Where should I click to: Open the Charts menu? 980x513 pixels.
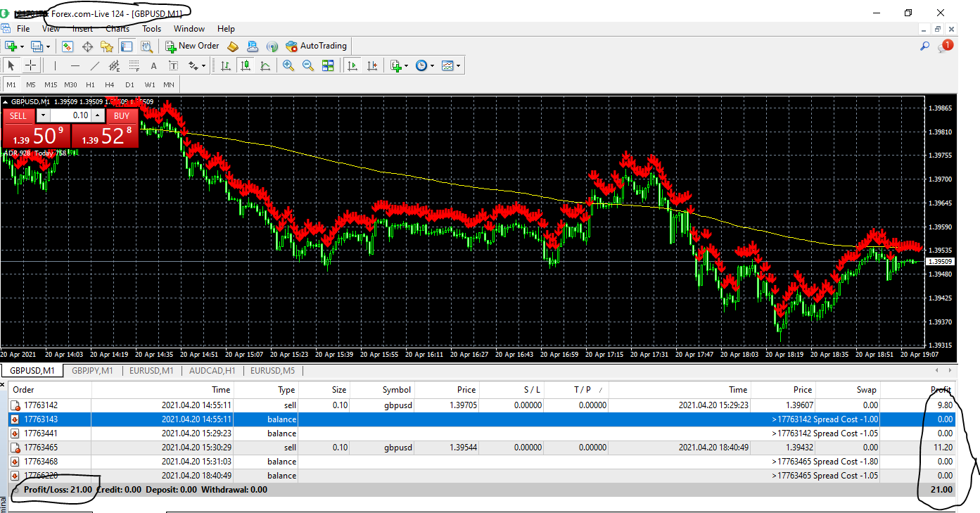[117, 29]
